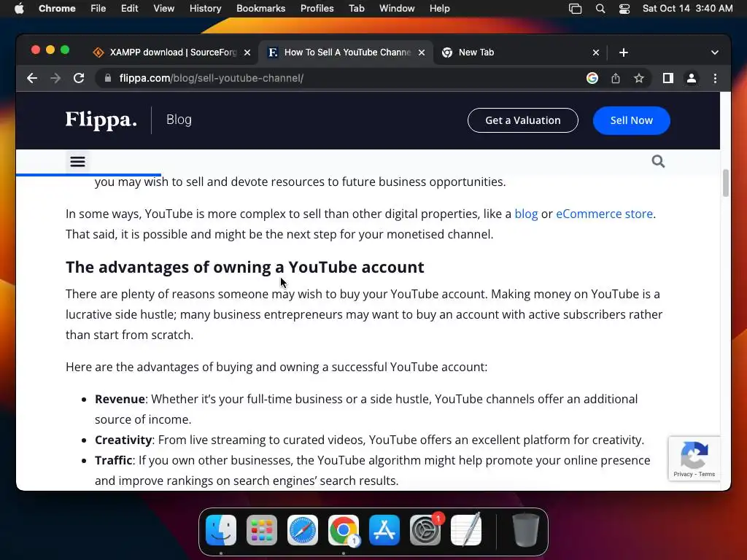Open the Tab menu
Image resolution: width=747 pixels, height=560 pixels.
[x=356, y=9]
